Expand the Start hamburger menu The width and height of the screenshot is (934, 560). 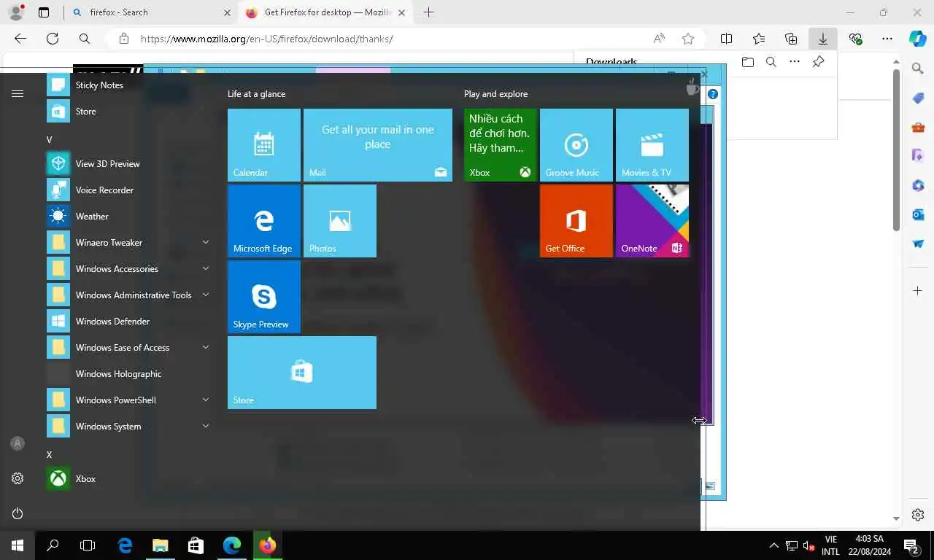coord(18,93)
